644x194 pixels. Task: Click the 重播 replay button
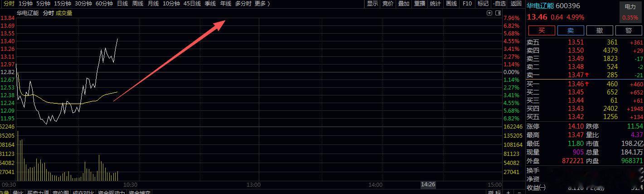tap(420, 4)
